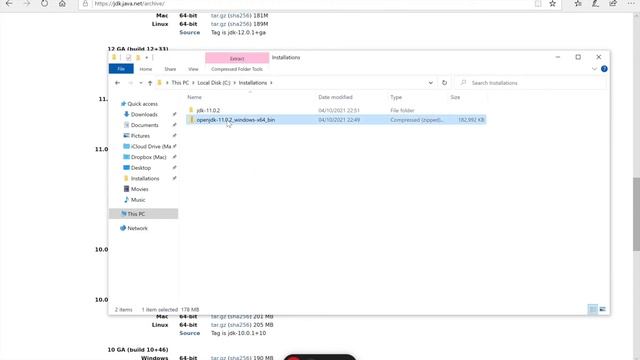This screenshot has height=360, width=640.
Task: Click the Add notes pen icon
Action: (596, 4)
